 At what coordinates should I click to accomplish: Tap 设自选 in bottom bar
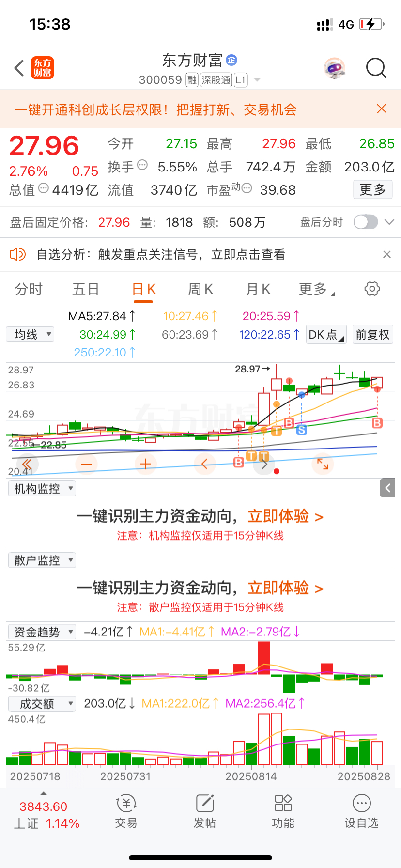361,811
